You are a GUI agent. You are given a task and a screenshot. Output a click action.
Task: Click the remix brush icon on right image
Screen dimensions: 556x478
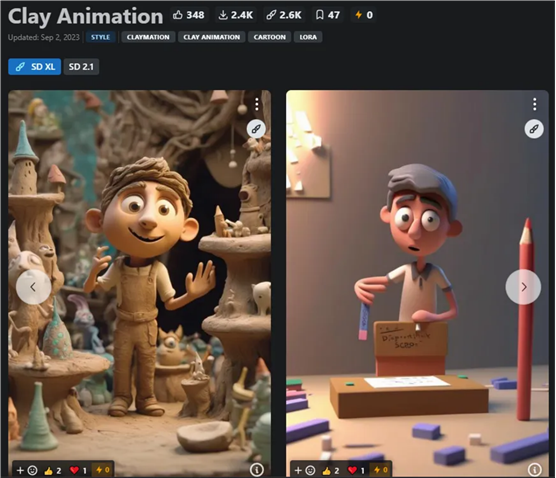534,129
